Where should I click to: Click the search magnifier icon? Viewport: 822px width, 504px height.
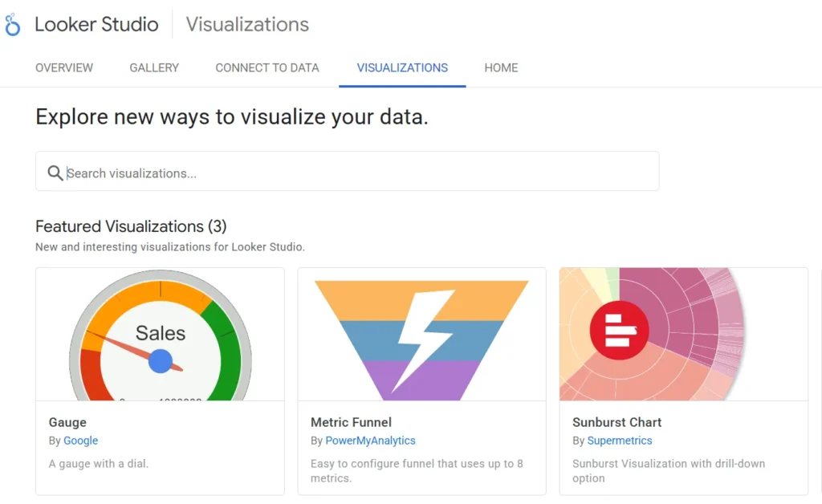coord(55,173)
